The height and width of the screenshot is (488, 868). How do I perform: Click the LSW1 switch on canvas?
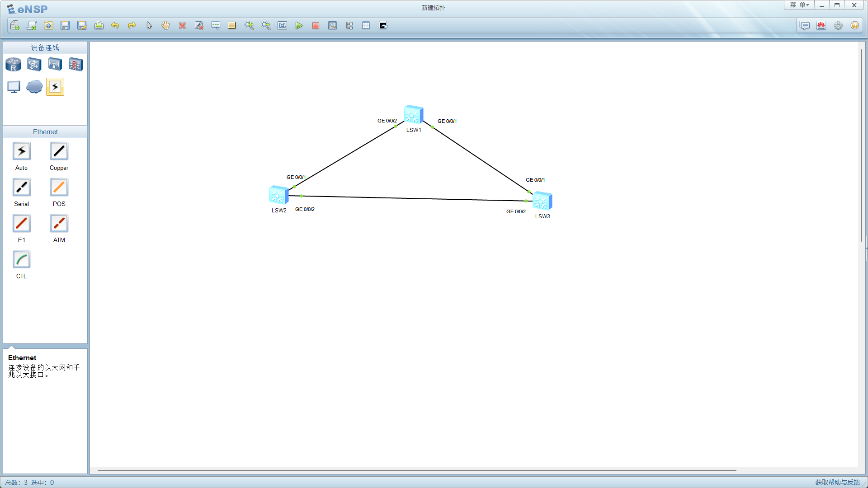pyautogui.click(x=413, y=115)
